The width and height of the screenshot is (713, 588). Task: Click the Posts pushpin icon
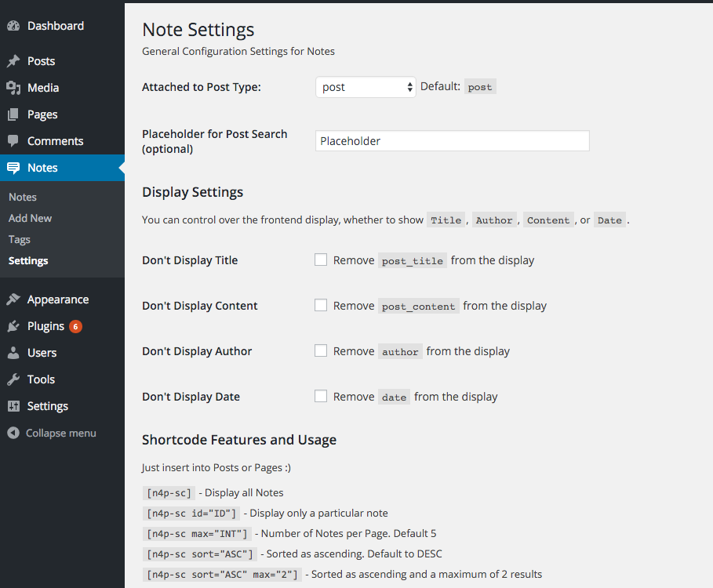tap(13, 61)
